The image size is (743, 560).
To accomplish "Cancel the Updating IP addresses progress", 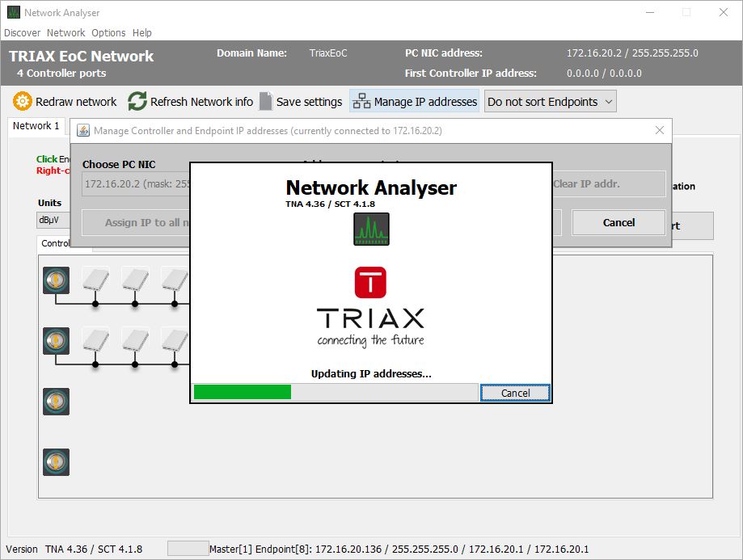I will pyautogui.click(x=516, y=393).
